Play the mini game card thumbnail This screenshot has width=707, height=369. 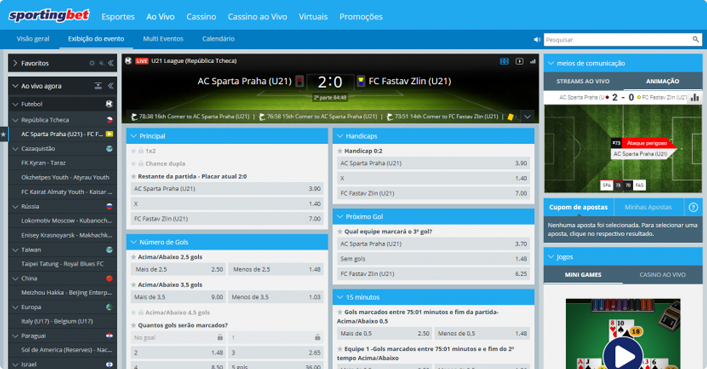(x=623, y=334)
